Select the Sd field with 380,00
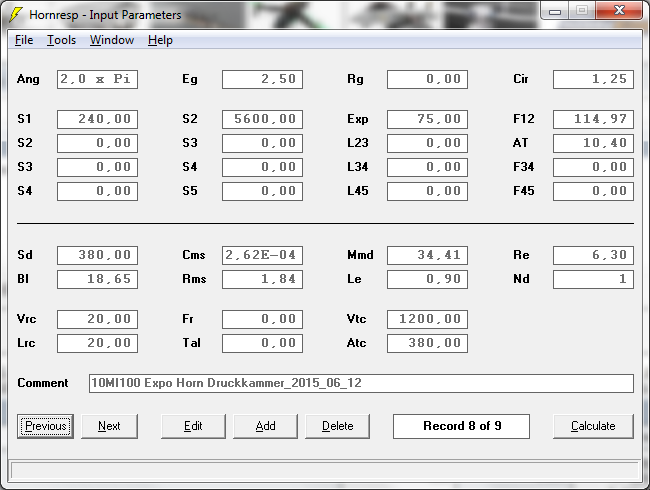650x490 pixels. click(97, 256)
